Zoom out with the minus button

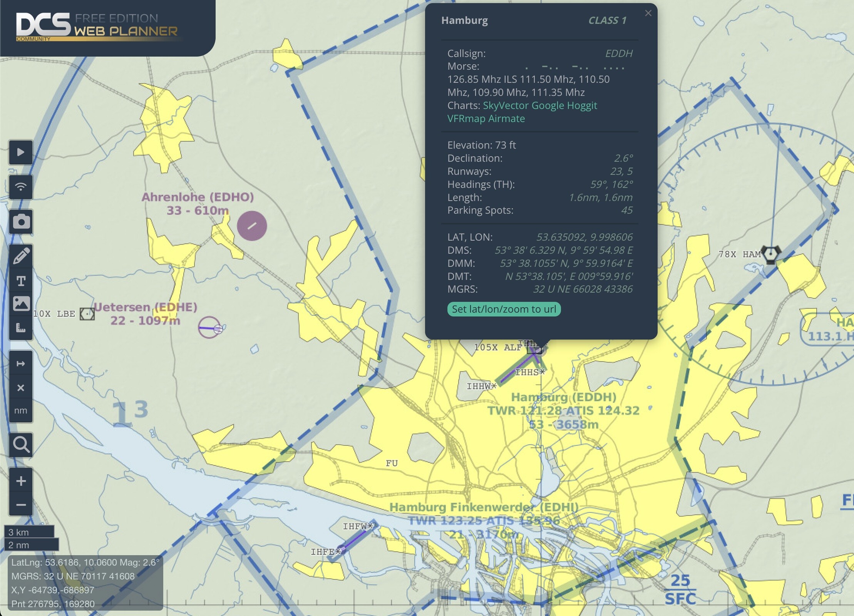click(x=21, y=504)
